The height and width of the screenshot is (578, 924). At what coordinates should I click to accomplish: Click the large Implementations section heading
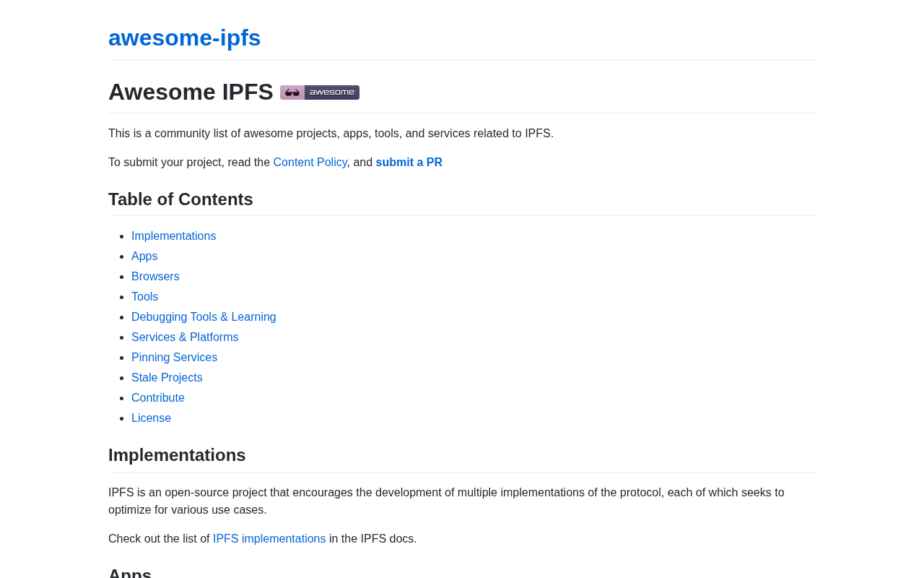pyautogui.click(x=177, y=455)
